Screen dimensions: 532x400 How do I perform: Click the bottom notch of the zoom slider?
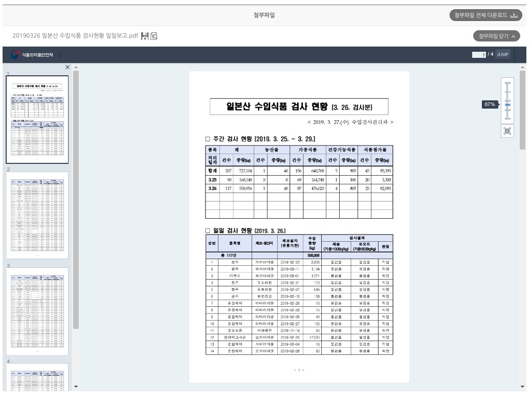(507, 118)
